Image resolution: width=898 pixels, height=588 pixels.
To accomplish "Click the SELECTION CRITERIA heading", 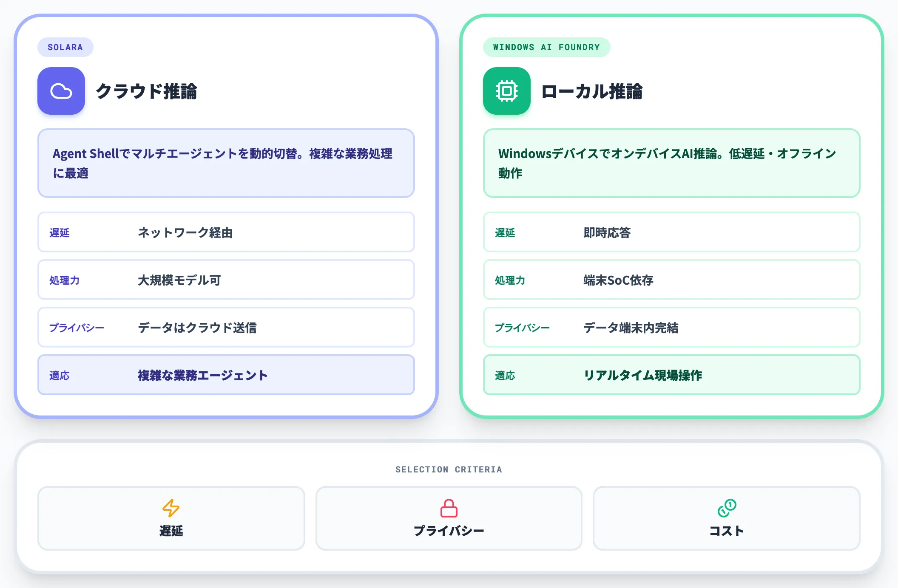I will [x=449, y=469].
